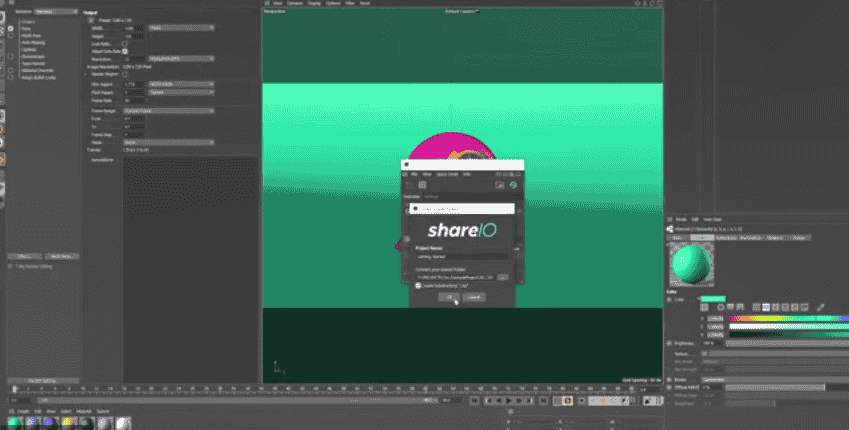Viewport: 849px width, 430px height.
Task: Click the compact color chooser toggle icon
Action: (x=704, y=307)
